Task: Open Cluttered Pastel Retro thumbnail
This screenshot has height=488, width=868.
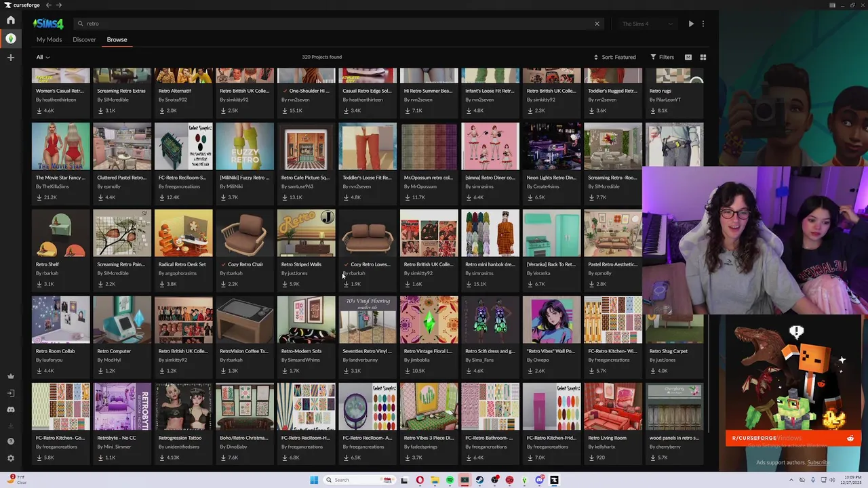Action: [122, 146]
